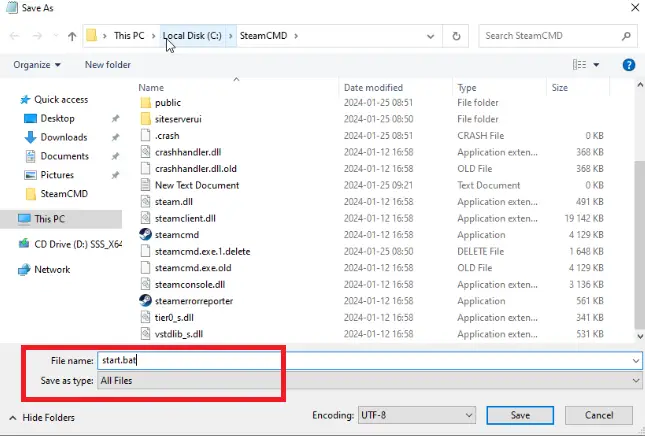The height and width of the screenshot is (437, 645).
Task: Click the CD Drive icon in sidebar
Action: (x=24, y=244)
